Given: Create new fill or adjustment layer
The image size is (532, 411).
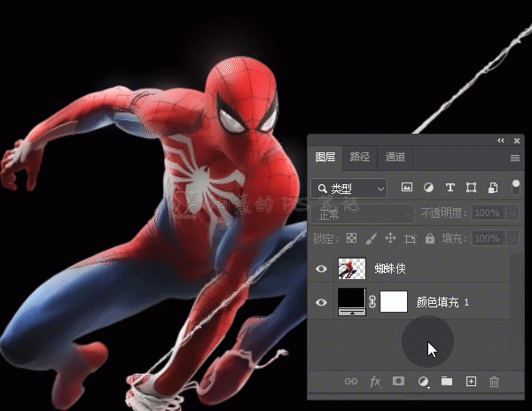Looking at the screenshot, I should click(423, 382).
